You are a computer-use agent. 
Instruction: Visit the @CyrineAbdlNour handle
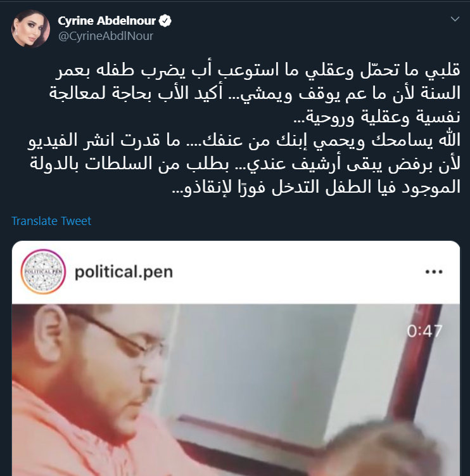(106, 36)
